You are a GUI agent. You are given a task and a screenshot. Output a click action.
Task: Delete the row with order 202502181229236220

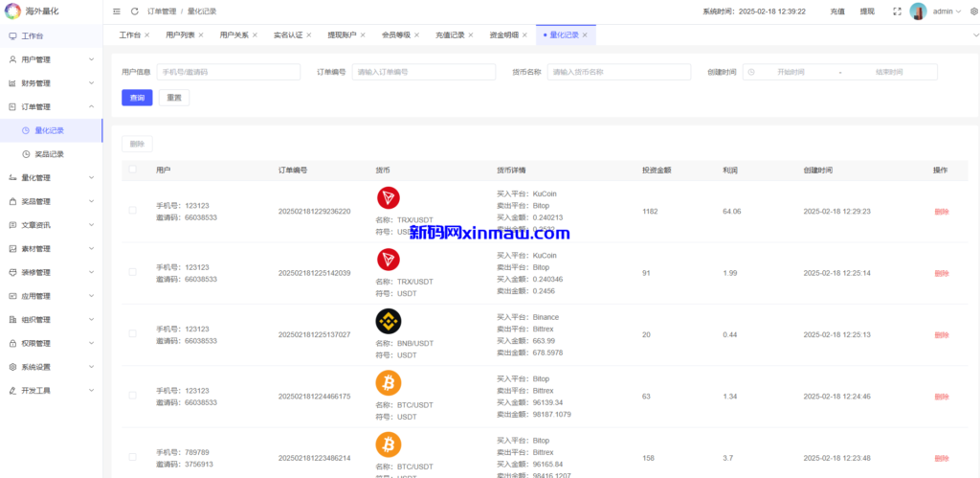point(942,212)
